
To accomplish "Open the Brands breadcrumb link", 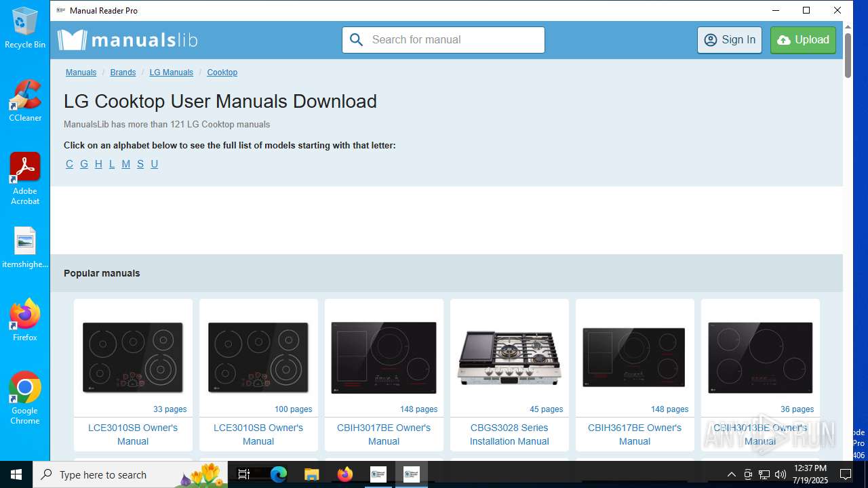I will tap(123, 73).
